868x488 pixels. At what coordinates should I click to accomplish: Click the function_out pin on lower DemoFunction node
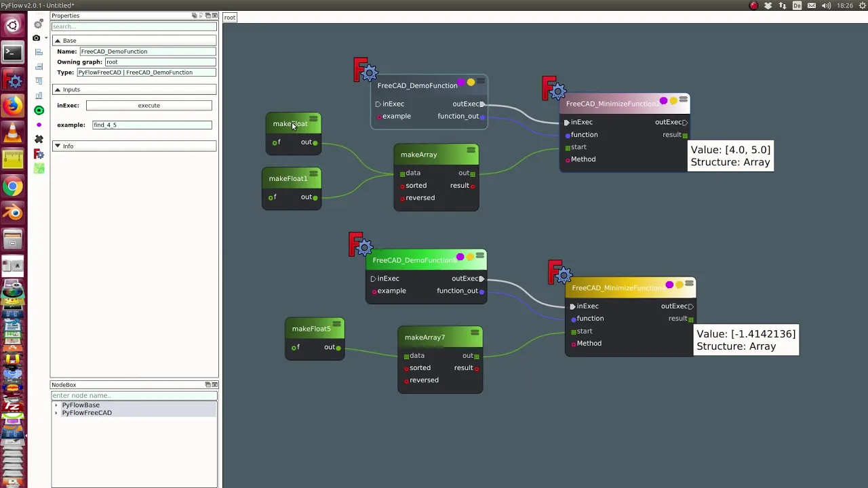click(481, 291)
